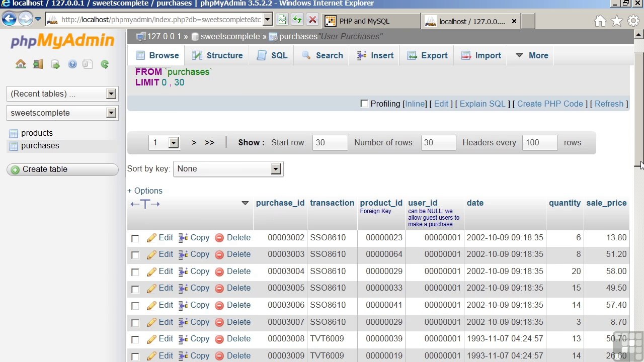
Task: Go to phpMyAdmin home via house icon
Action: pyautogui.click(x=21, y=64)
